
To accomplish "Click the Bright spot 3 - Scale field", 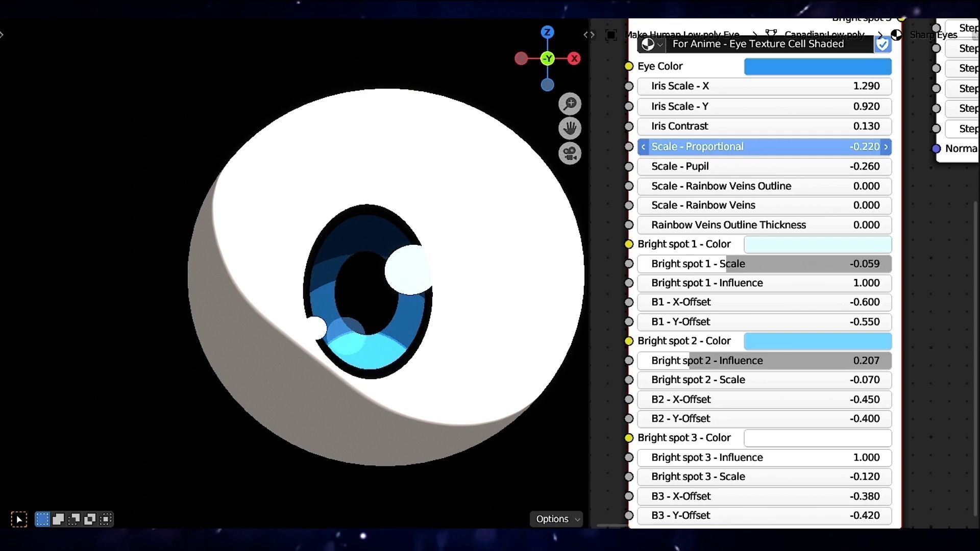I will tap(765, 477).
